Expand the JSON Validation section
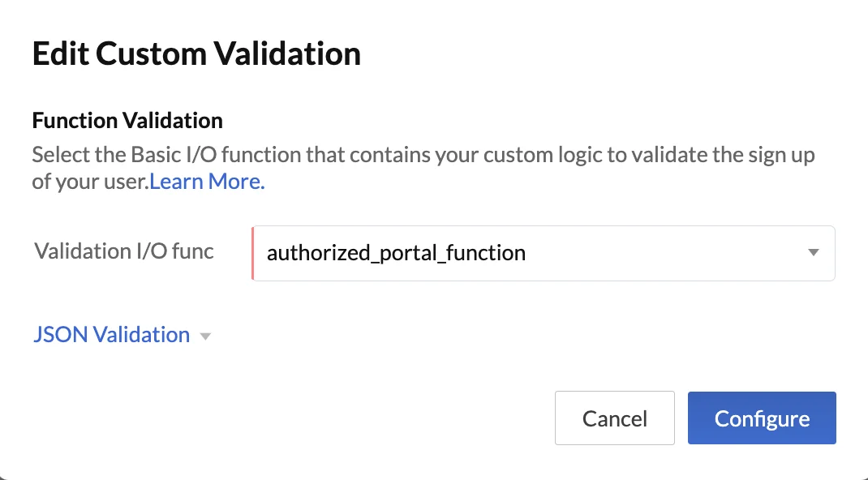Screen dimensions: 868x480 click(x=112, y=335)
